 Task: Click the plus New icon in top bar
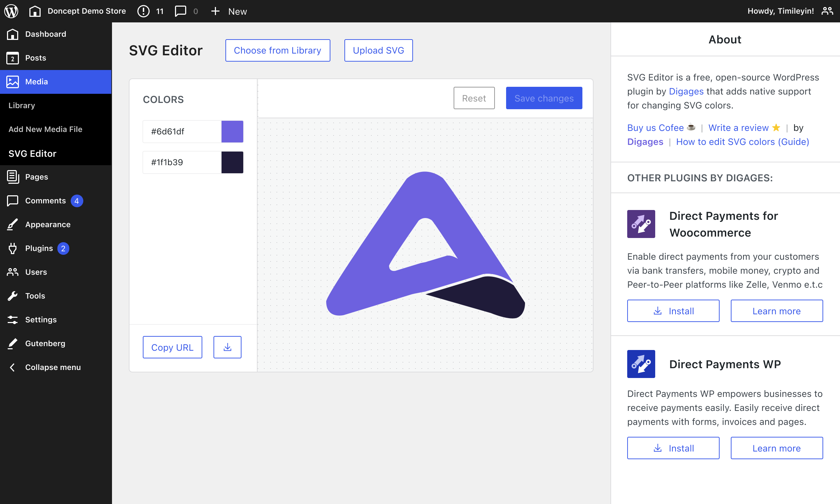(215, 11)
